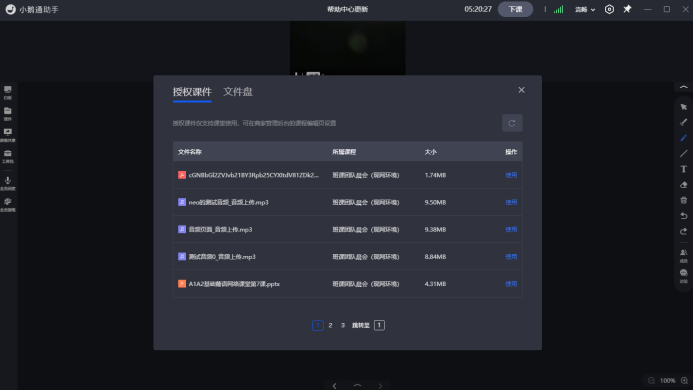Zoom out with the minus magnifier

(651, 380)
